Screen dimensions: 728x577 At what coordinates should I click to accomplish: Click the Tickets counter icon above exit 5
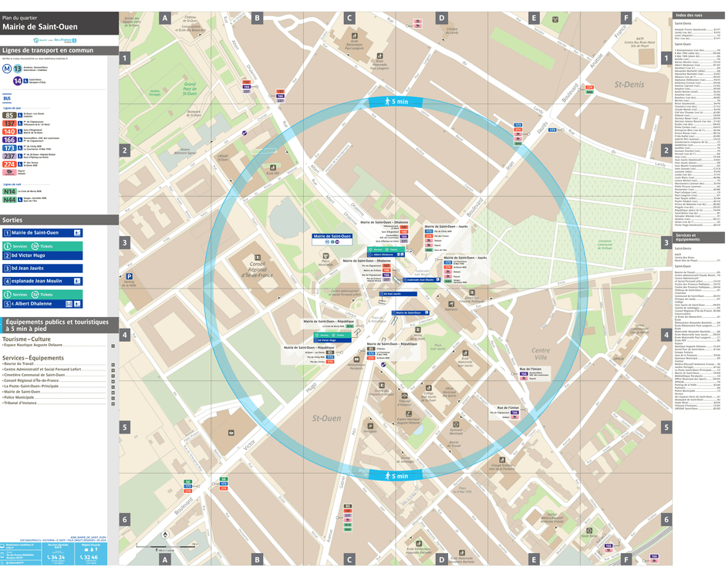click(35, 294)
